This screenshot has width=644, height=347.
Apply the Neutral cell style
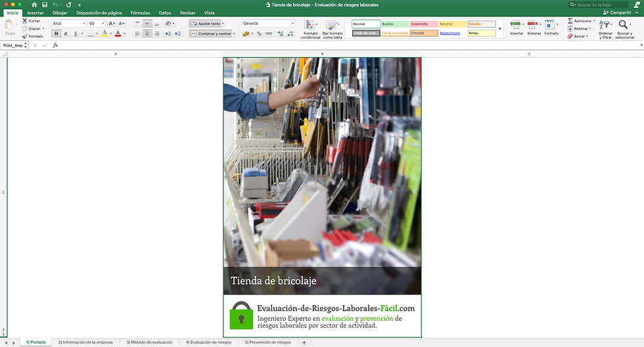coord(452,24)
